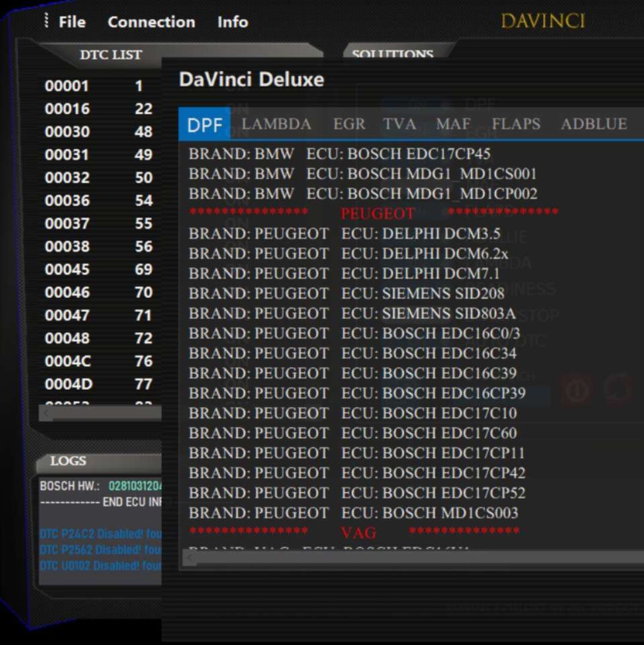Click the END ECU INF log line
Image resolution: width=644 pixels, height=645 pixels.
tap(101, 502)
